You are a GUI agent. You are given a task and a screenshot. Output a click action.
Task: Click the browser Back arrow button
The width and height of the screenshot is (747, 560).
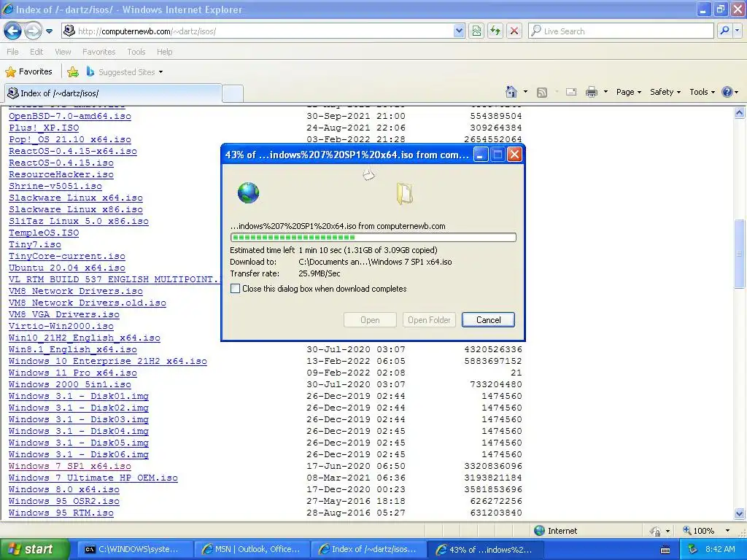(x=13, y=31)
